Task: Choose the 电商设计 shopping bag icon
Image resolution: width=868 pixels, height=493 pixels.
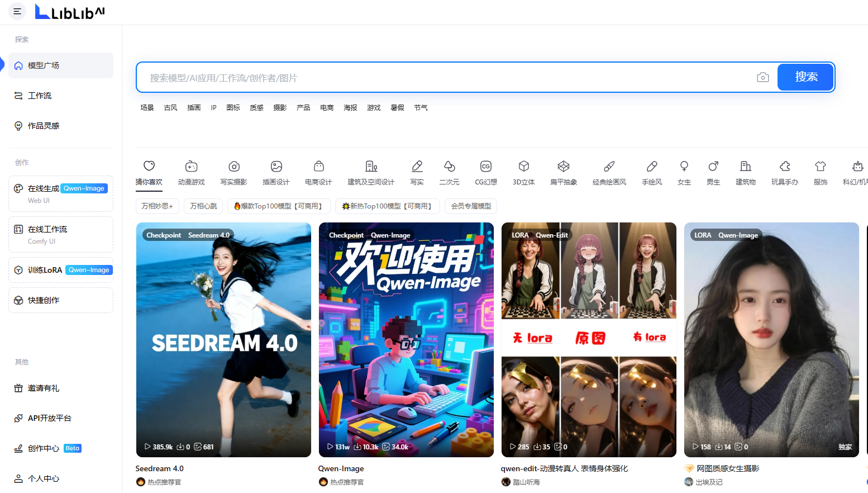Action: pyautogui.click(x=318, y=167)
